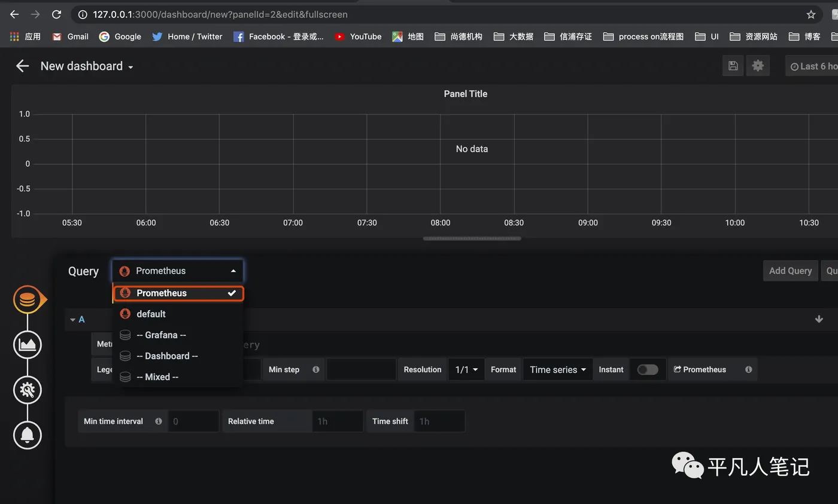Open the 地图 maps bookmark

click(x=408, y=37)
